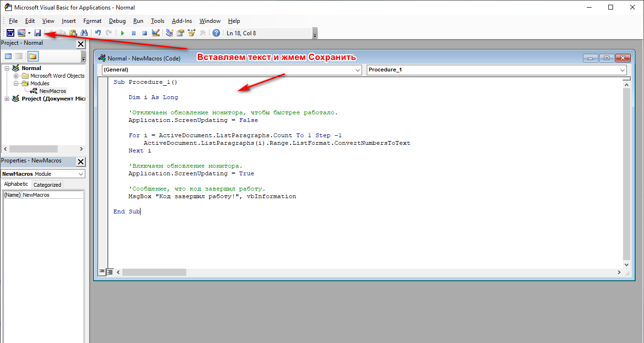
Task: Click the Insert UserForm toolbar icon
Action: click(21, 33)
